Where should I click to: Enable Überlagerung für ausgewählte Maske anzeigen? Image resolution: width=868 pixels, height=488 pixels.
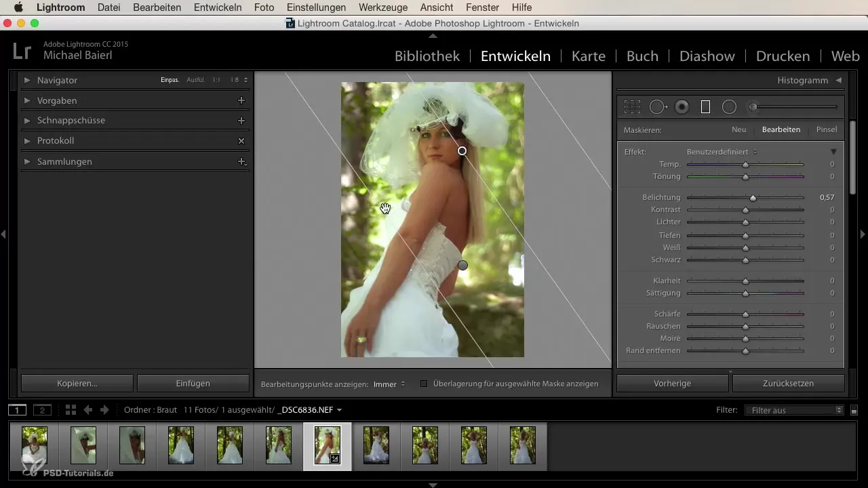[424, 384]
